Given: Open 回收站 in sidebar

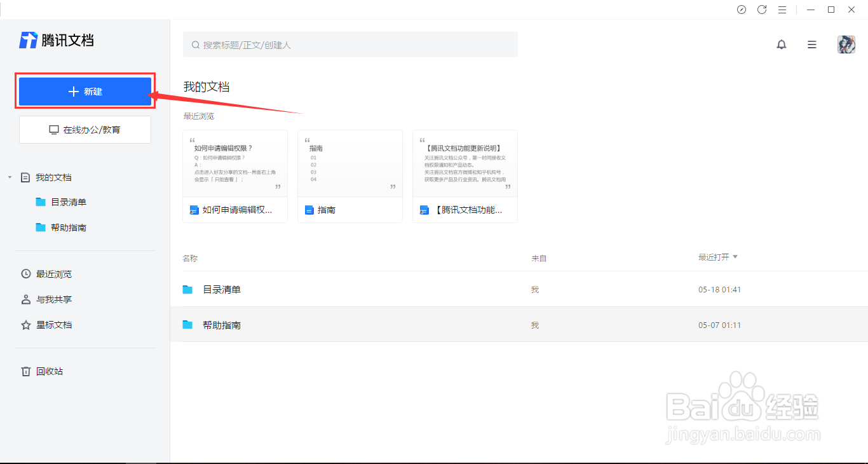Looking at the screenshot, I should [x=50, y=371].
